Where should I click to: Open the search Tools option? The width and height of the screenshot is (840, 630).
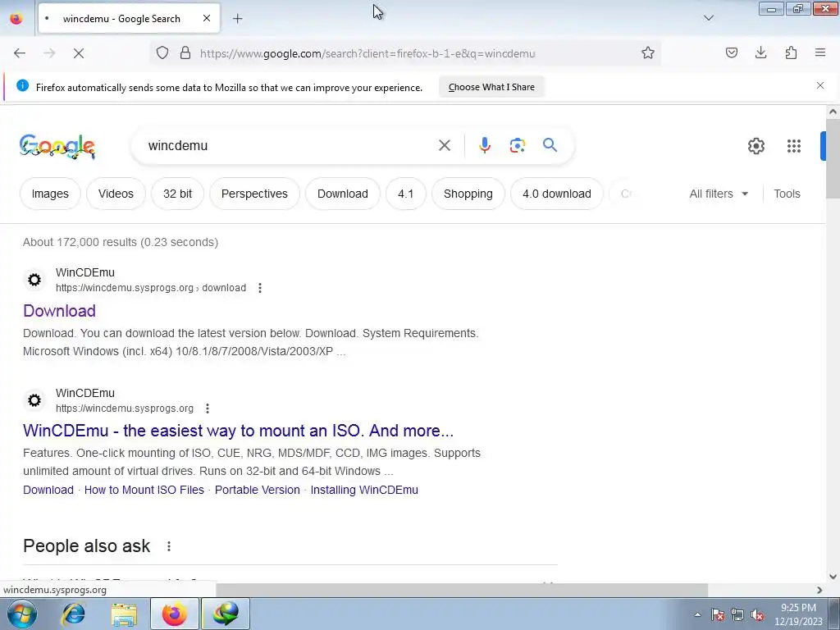click(787, 194)
